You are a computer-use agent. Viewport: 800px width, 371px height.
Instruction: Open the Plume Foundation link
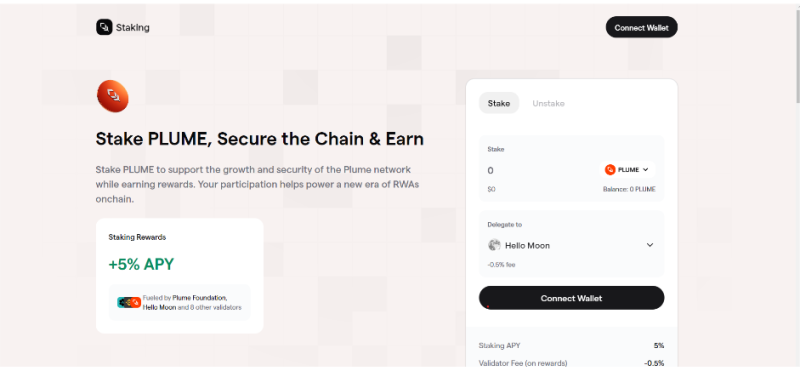199,298
